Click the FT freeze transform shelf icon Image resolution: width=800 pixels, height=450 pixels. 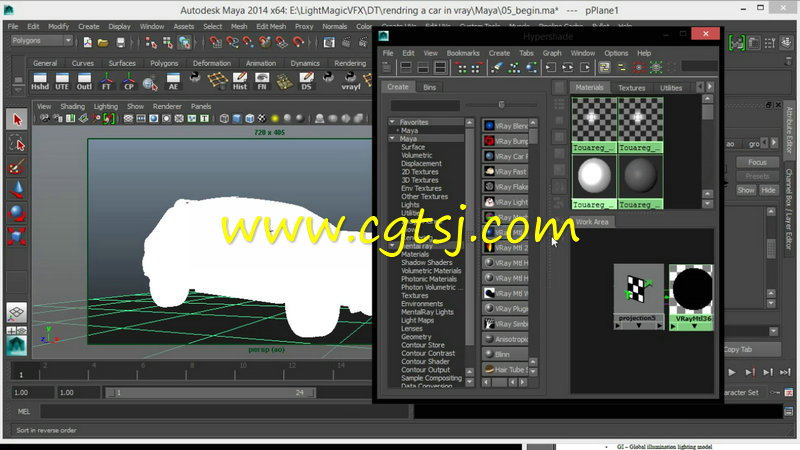point(106,81)
